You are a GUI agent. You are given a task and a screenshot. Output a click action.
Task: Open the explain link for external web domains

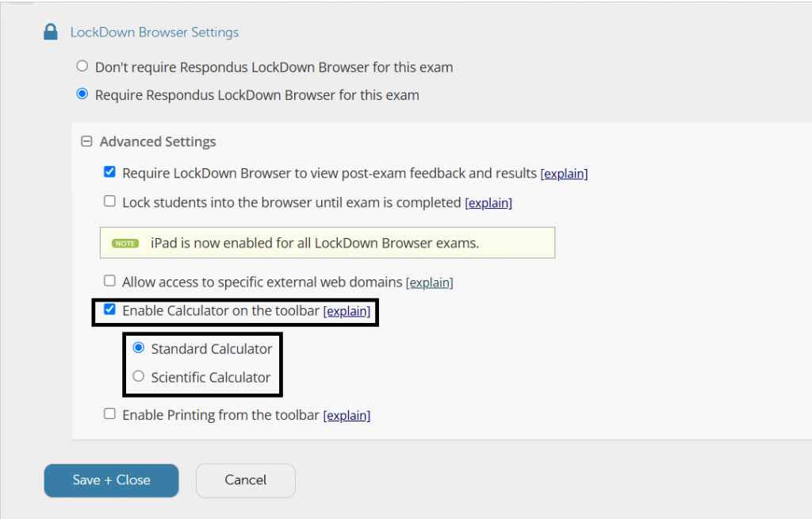click(x=429, y=281)
